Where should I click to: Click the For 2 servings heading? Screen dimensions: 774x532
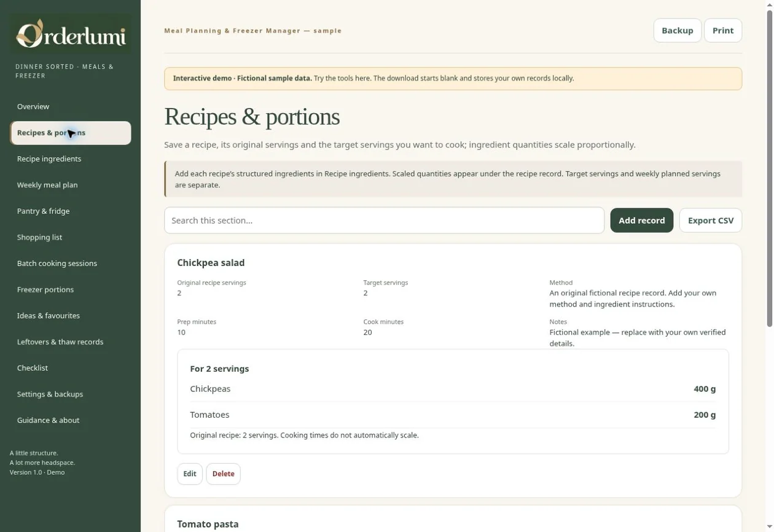[219, 369]
